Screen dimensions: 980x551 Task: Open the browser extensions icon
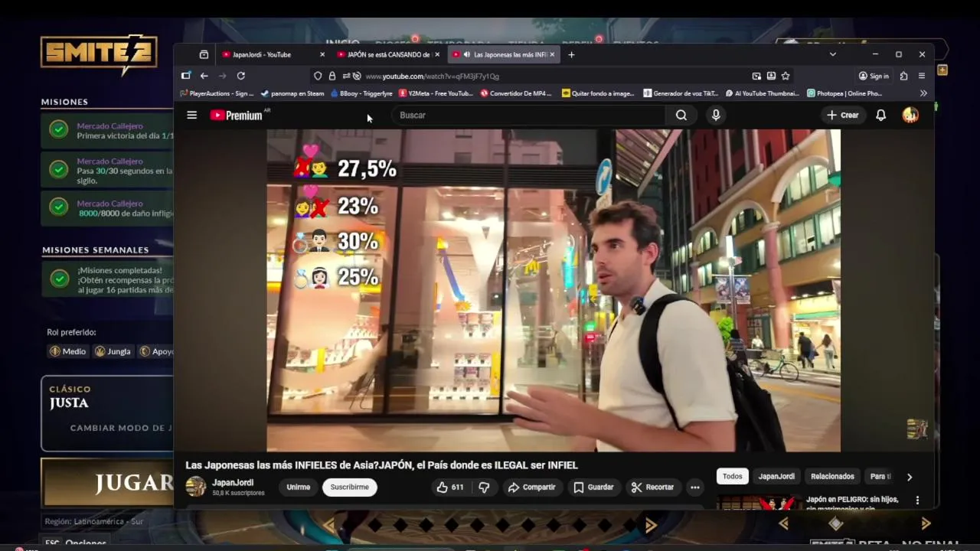click(904, 76)
